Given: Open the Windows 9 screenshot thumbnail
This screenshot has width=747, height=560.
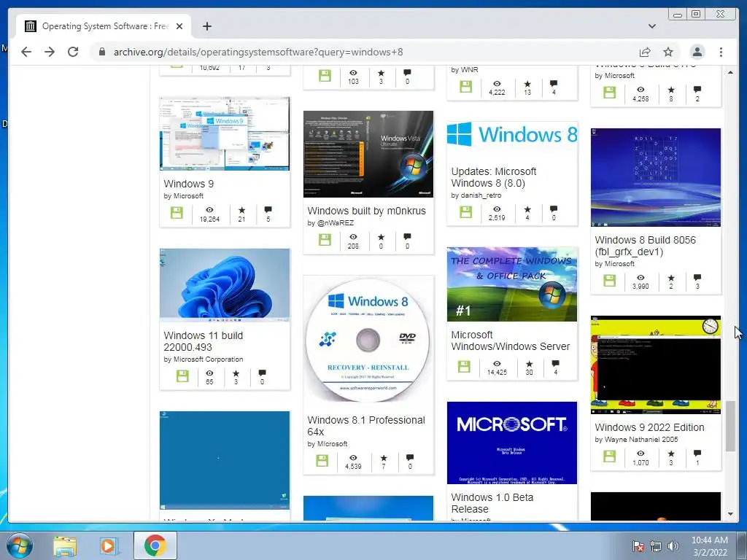Looking at the screenshot, I should coord(225,134).
